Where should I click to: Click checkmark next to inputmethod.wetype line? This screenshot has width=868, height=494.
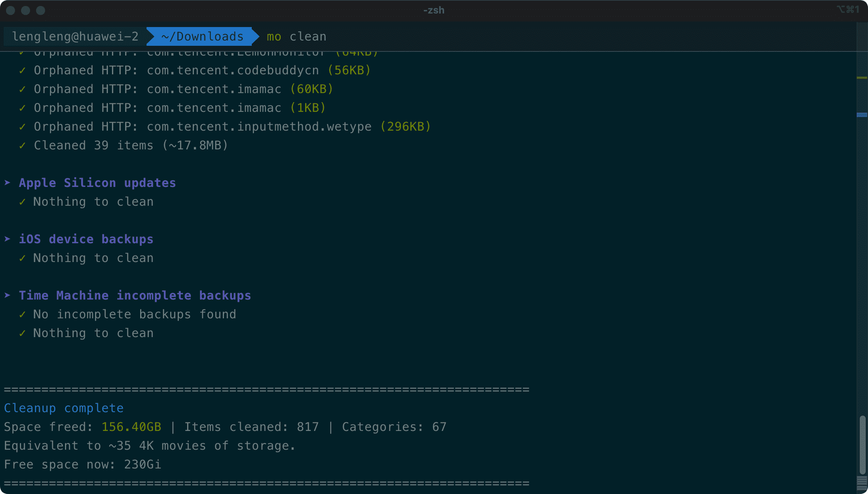tap(23, 127)
